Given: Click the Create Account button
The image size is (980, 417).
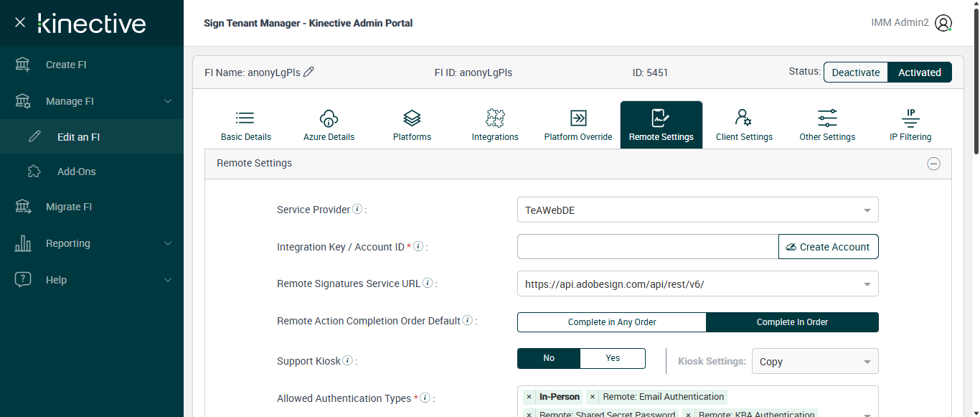Looking at the screenshot, I should (x=828, y=247).
